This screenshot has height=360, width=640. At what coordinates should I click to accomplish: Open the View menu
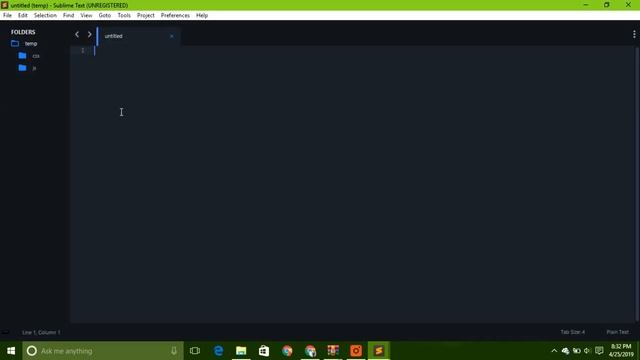(x=86, y=16)
